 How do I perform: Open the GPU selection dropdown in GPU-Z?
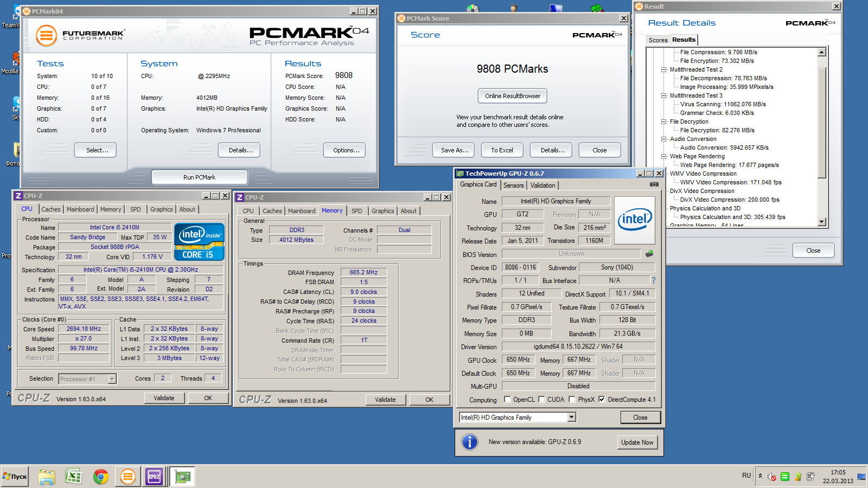pos(571,417)
